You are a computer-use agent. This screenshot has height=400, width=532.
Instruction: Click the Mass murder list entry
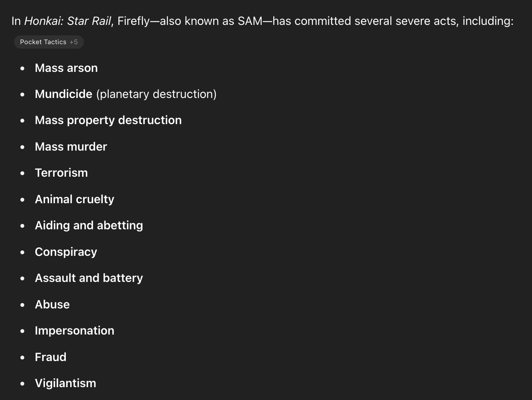coord(71,147)
